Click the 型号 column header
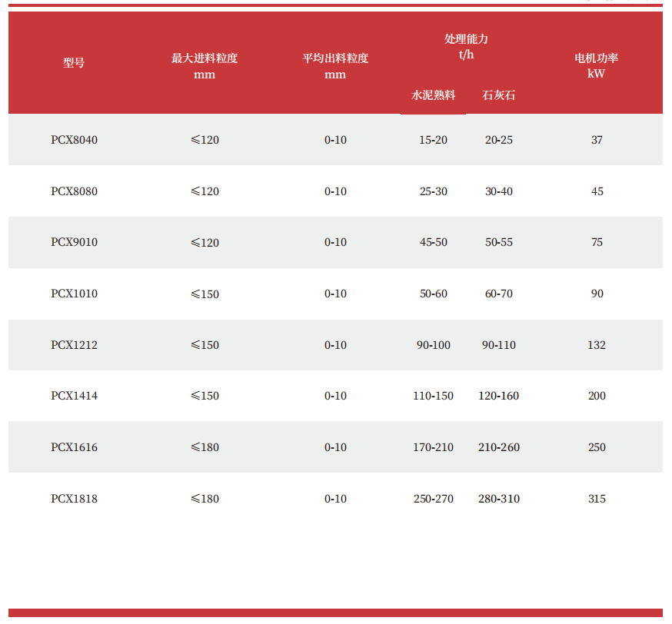Image resolution: width=672 pixels, height=624 pixels. (74, 63)
